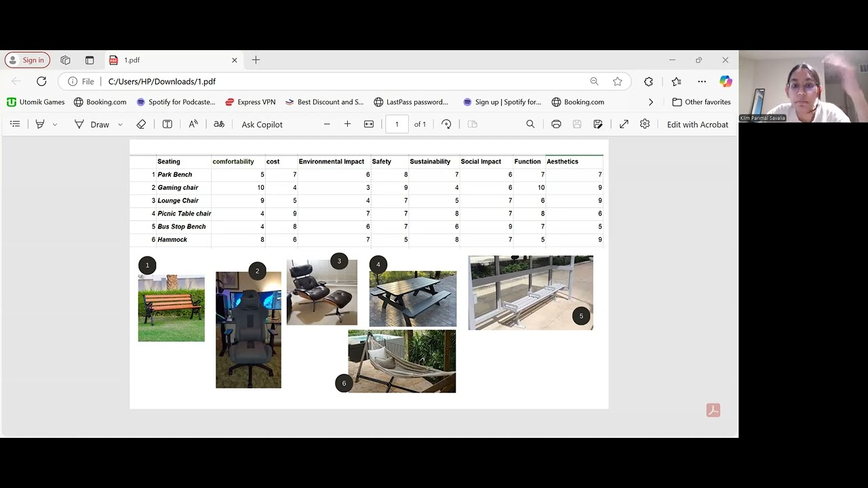This screenshot has width=868, height=488.
Task: Select the highlight tool icon
Action: pyautogui.click(x=40, y=124)
